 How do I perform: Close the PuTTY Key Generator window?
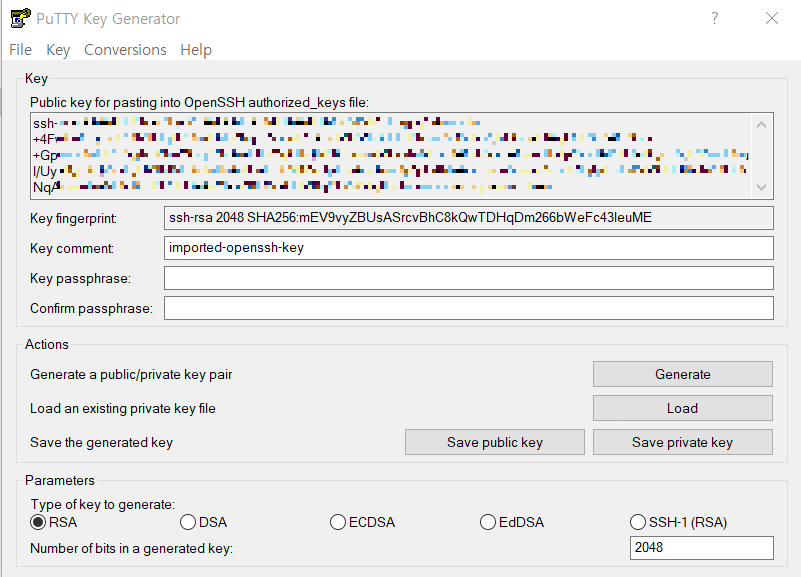tap(772, 18)
